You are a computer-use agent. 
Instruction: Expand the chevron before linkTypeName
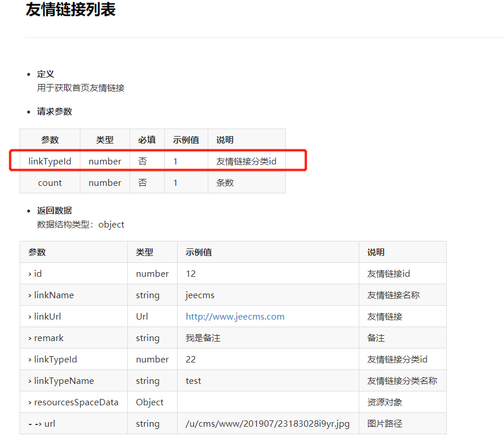pyautogui.click(x=30, y=381)
